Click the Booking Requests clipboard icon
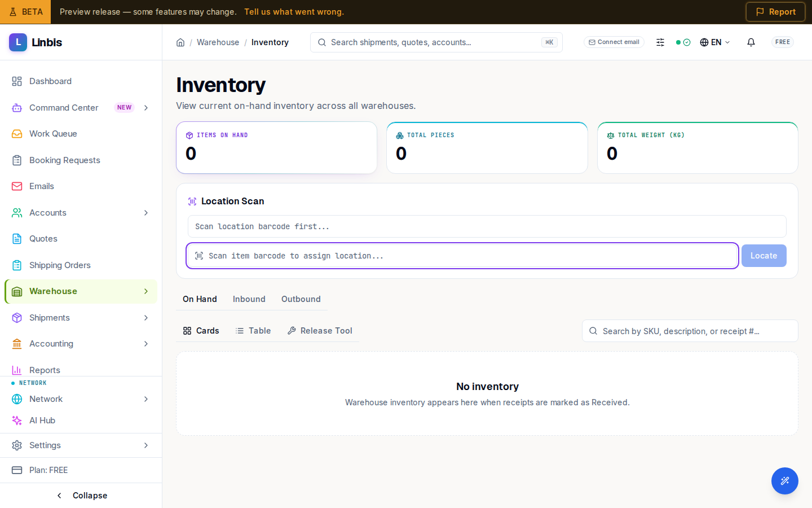Screen dimensions: 812x508 click(x=17, y=160)
